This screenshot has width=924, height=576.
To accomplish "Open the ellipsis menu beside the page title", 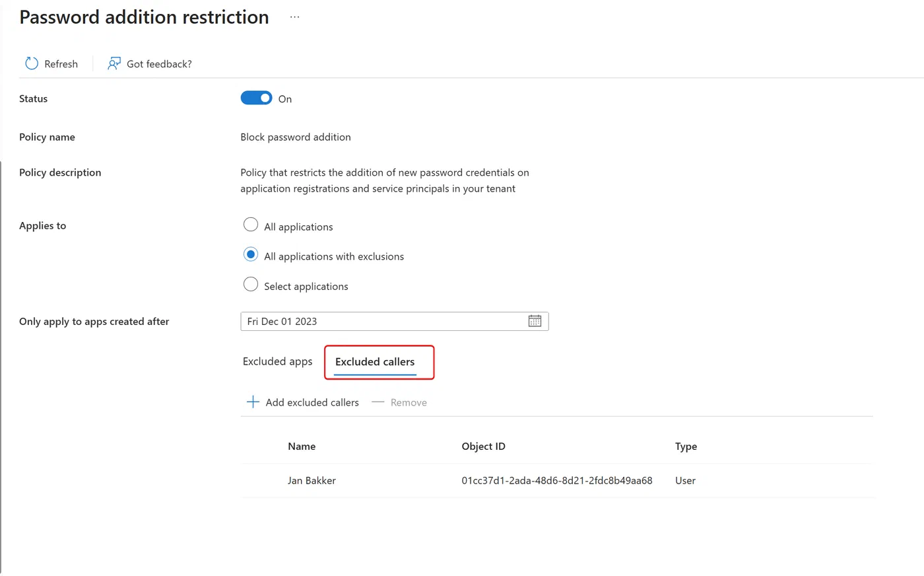I will tap(294, 17).
